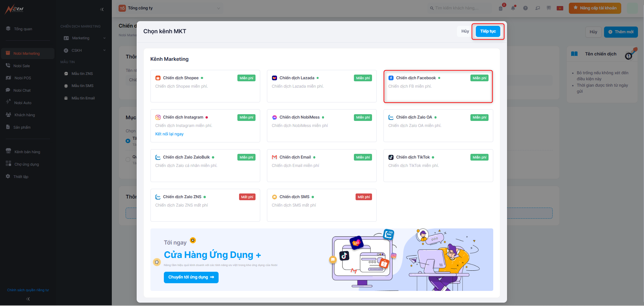Click the Instagram campaign icon

(x=158, y=117)
